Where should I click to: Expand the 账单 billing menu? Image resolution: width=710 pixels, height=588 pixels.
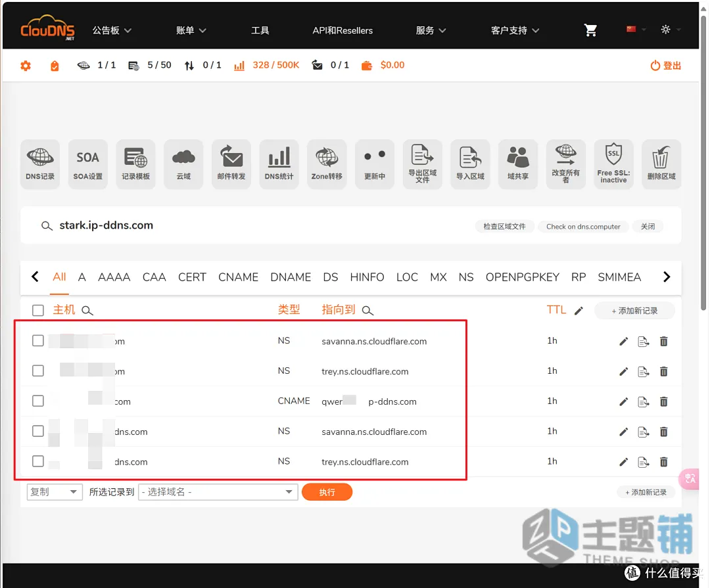pos(191,30)
